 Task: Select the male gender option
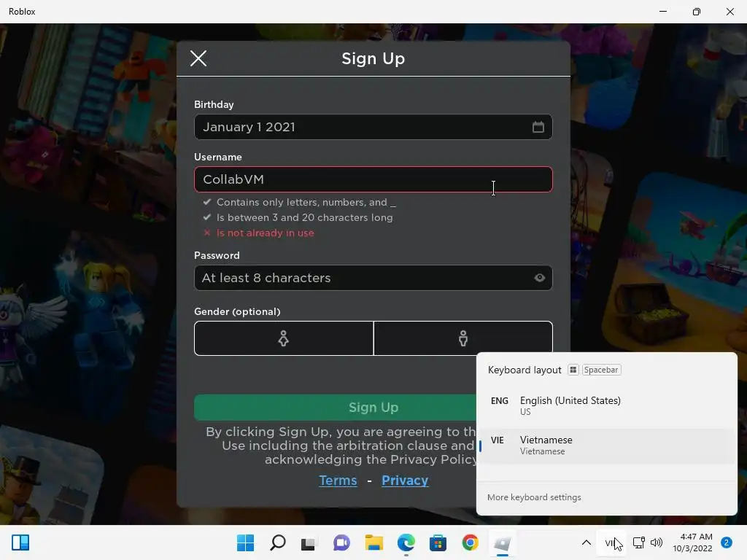pos(463,338)
